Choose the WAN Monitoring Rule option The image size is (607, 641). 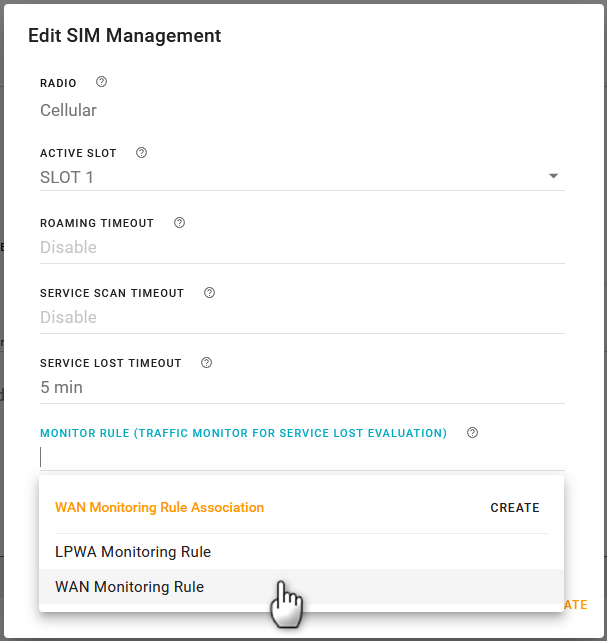coord(130,587)
